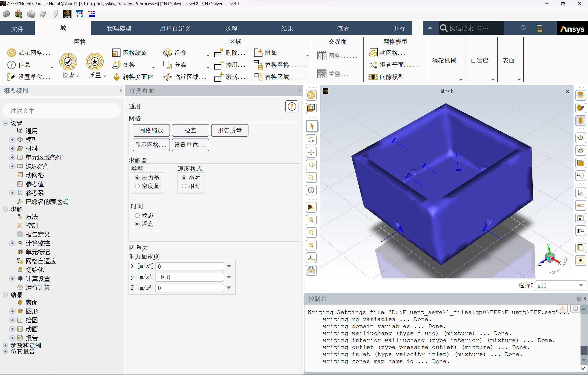The height and width of the screenshot is (375, 588).
Task: Close the Mesh viewport window
Action: click(567, 92)
